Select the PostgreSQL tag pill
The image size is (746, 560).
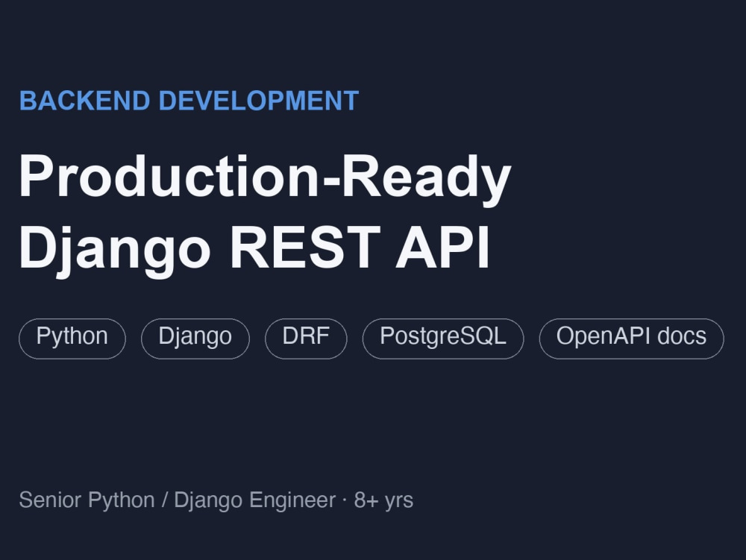coord(443,339)
